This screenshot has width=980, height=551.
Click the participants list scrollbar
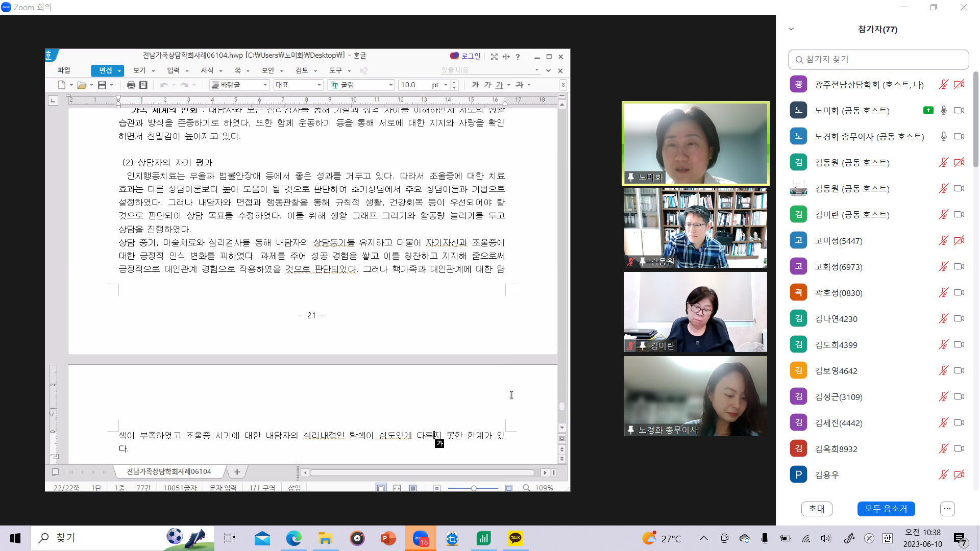point(975,120)
